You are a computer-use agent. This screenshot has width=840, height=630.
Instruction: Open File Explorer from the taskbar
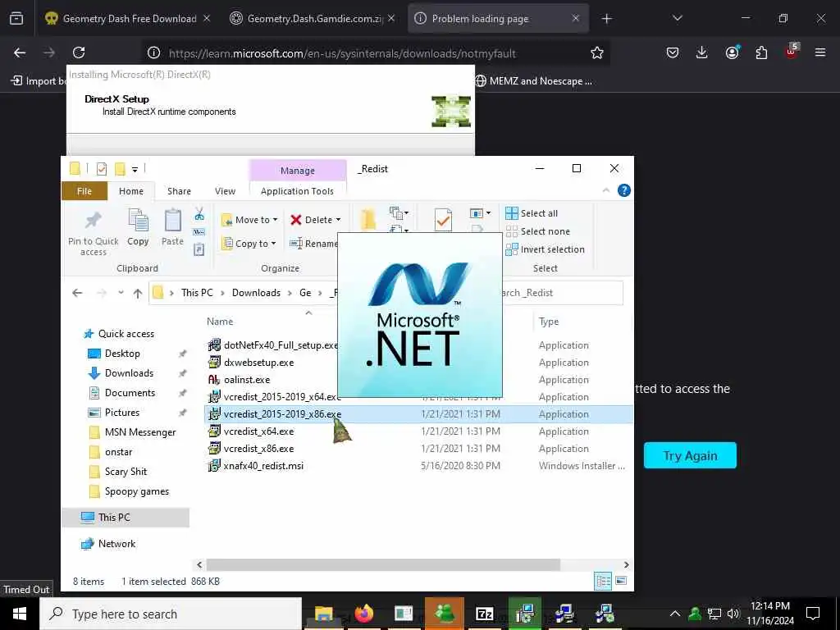pyautogui.click(x=323, y=614)
